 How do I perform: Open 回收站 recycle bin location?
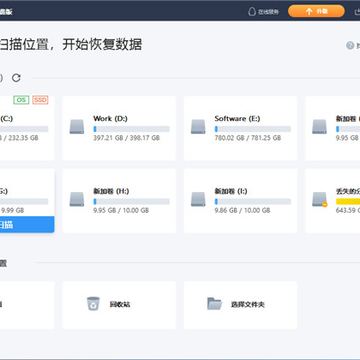click(119, 305)
